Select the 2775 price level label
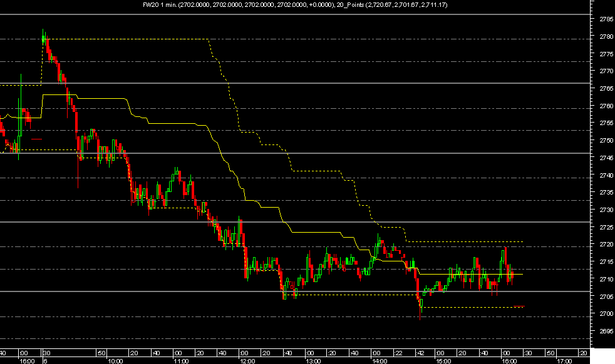615x364 pixels. [x=606, y=54]
